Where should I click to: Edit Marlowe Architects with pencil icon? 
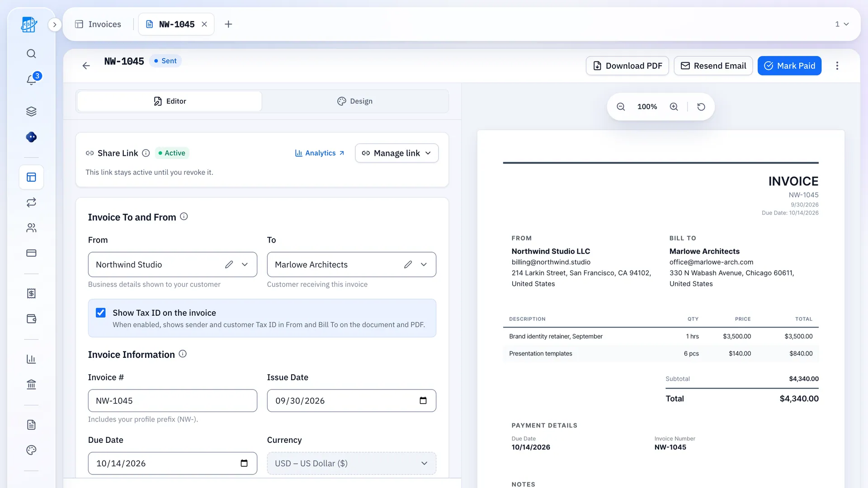[x=408, y=265]
